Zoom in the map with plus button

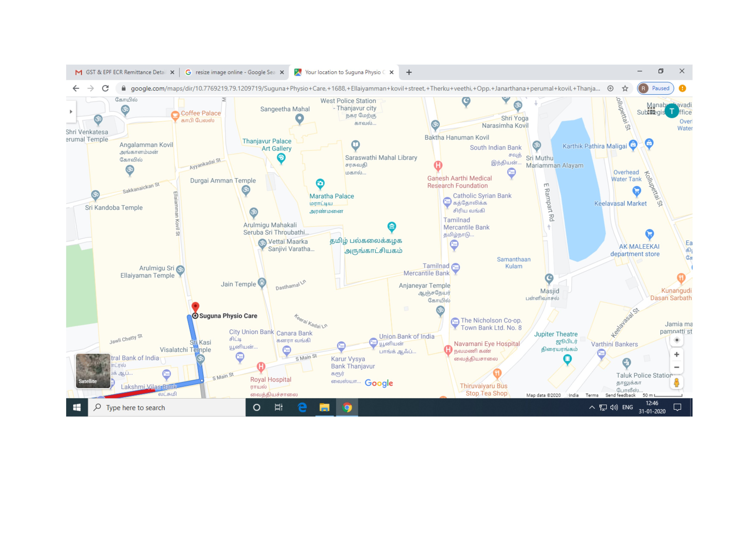[x=676, y=354]
